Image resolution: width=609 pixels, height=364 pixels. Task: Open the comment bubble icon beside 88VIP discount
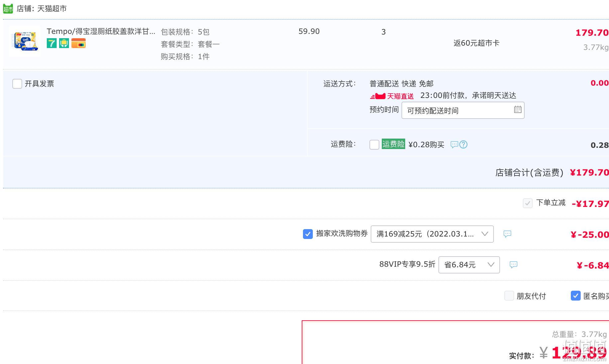pyautogui.click(x=514, y=265)
